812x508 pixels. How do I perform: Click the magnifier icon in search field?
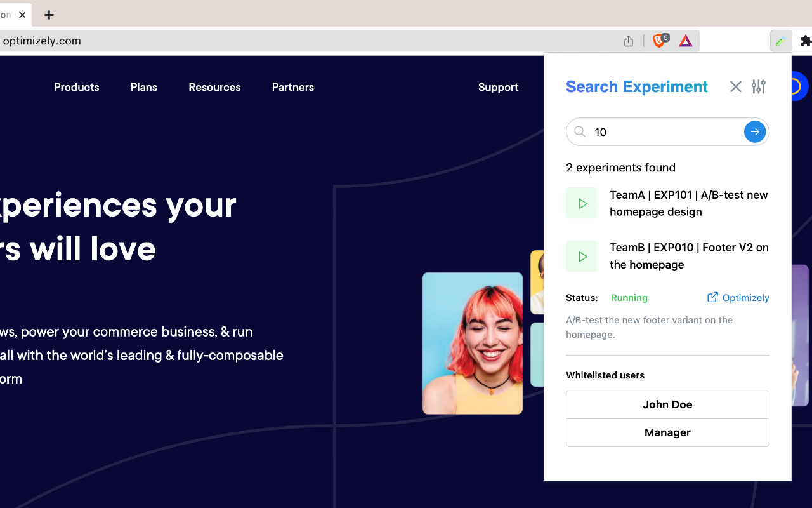pyautogui.click(x=580, y=131)
